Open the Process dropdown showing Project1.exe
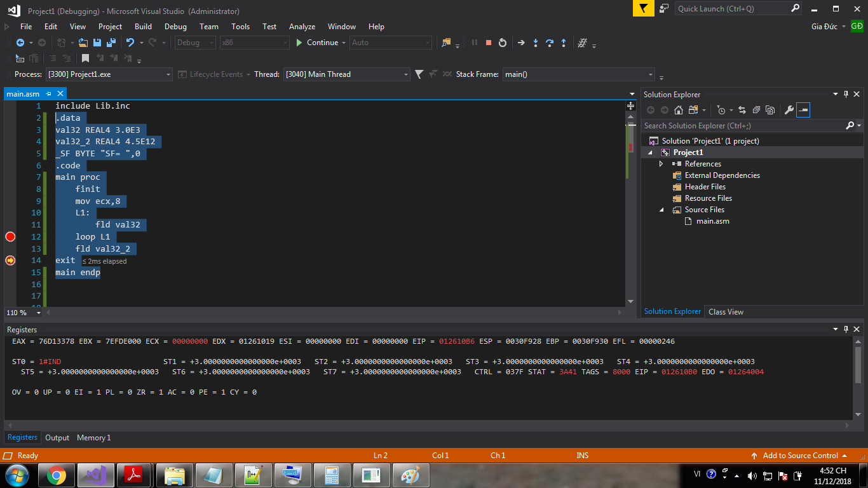Image resolution: width=868 pixels, height=488 pixels. (x=109, y=74)
